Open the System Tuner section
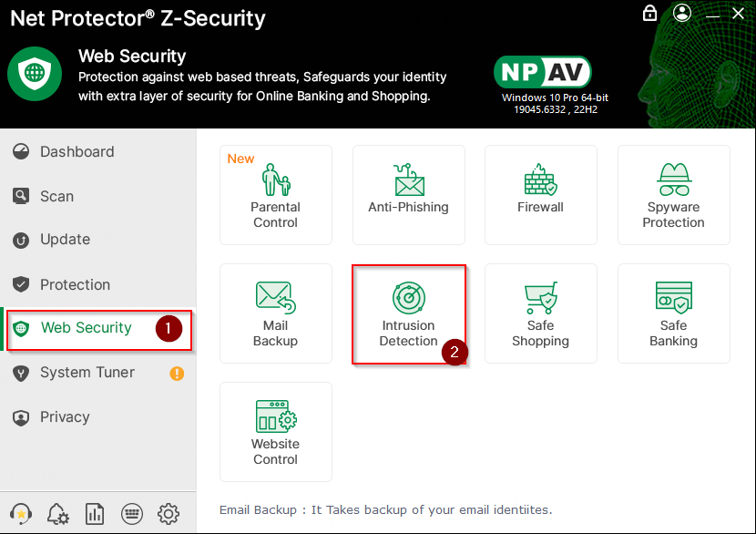 click(x=87, y=373)
